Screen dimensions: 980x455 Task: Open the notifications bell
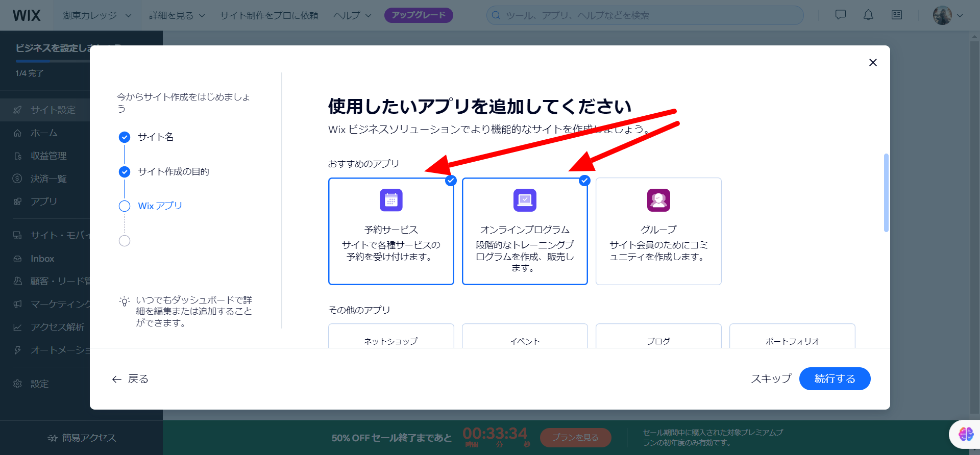(868, 15)
